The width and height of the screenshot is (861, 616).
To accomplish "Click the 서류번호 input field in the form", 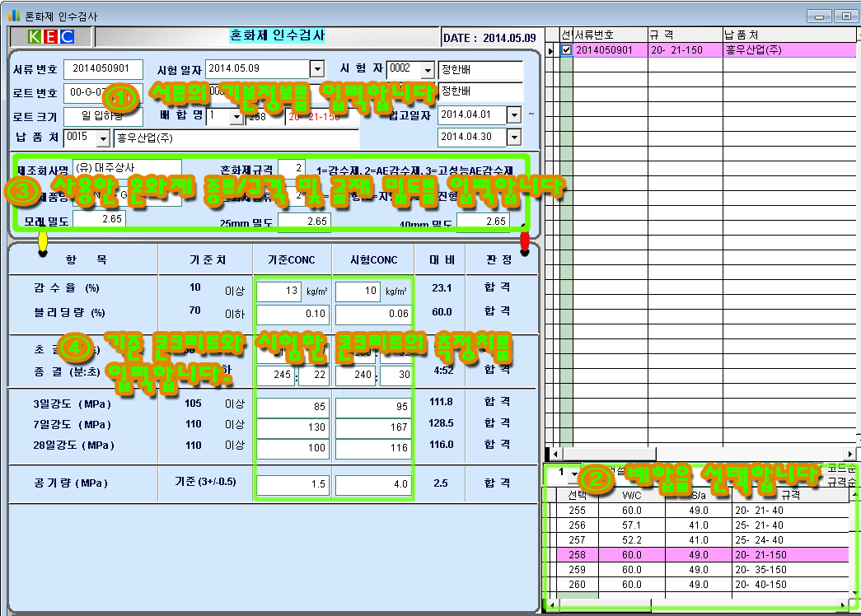I will coord(103,69).
